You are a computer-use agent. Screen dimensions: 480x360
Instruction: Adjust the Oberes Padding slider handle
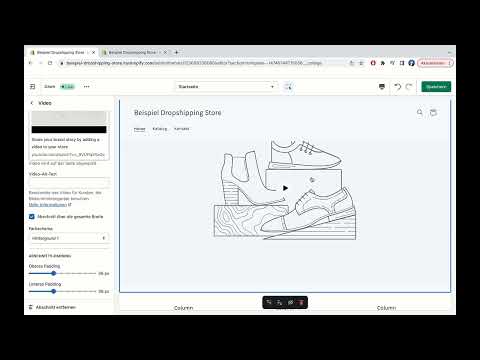[x=54, y=273]
